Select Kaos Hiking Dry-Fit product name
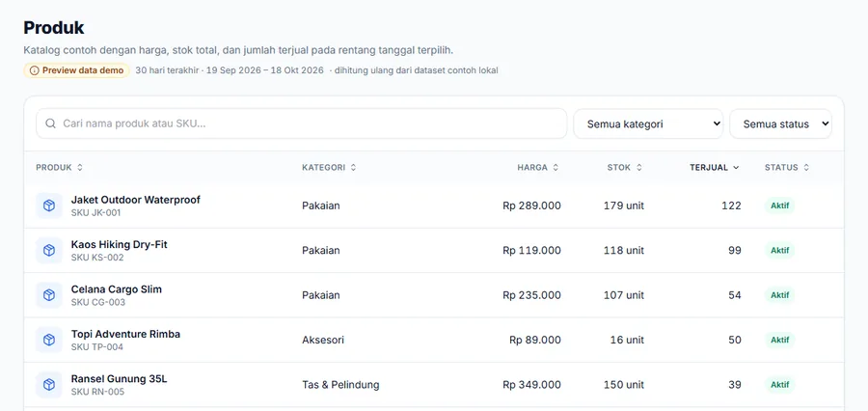868x411 pixels. coord(119,244)
